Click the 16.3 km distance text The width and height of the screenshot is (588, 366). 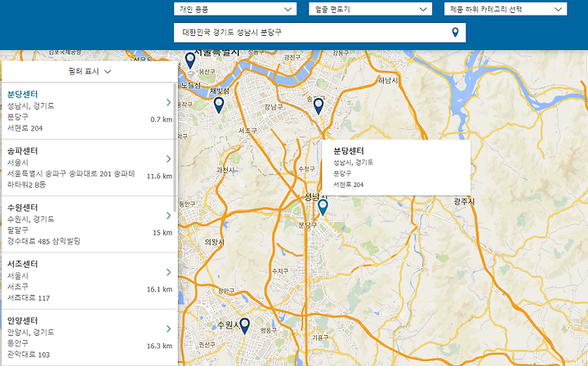[159, 346]
